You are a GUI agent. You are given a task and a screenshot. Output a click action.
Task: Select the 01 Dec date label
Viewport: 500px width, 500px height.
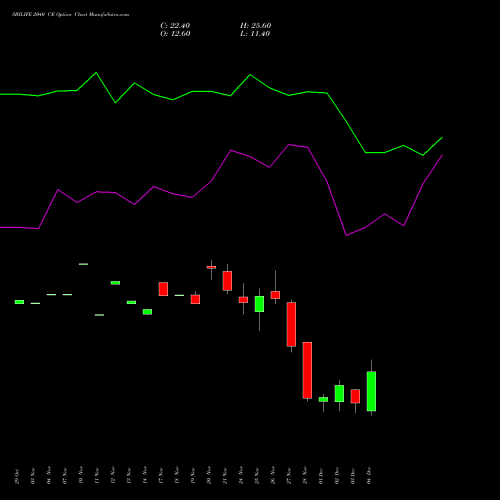tap(321, 476)
